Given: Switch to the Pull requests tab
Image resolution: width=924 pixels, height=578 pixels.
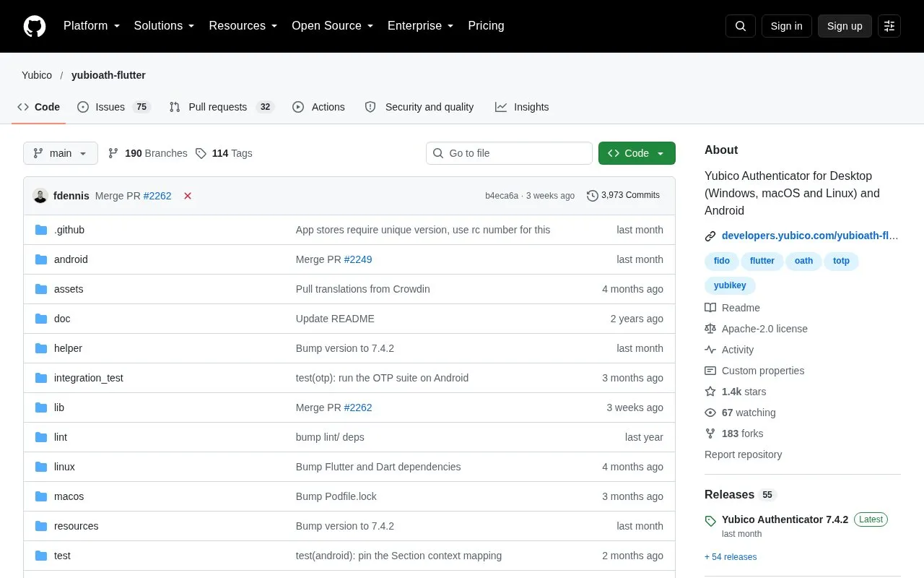Looking at the screenshot, I should pos(222,107).
